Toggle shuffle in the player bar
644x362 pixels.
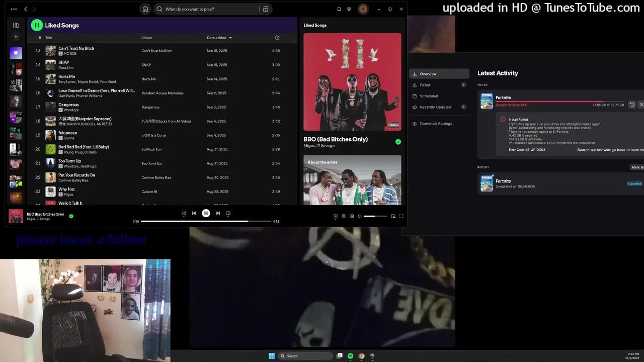click(184, 213)
